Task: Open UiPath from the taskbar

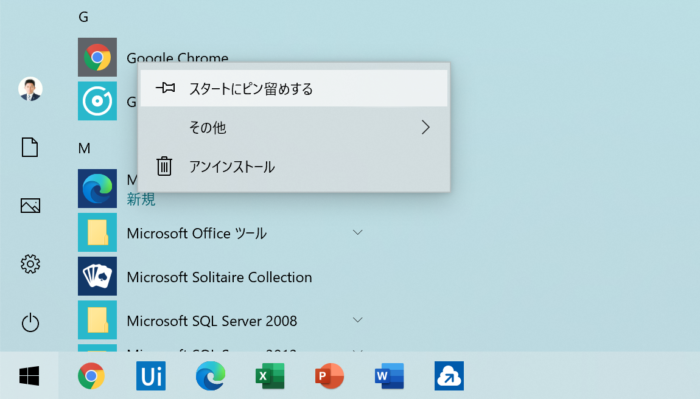Action: [x=151, y=375]
